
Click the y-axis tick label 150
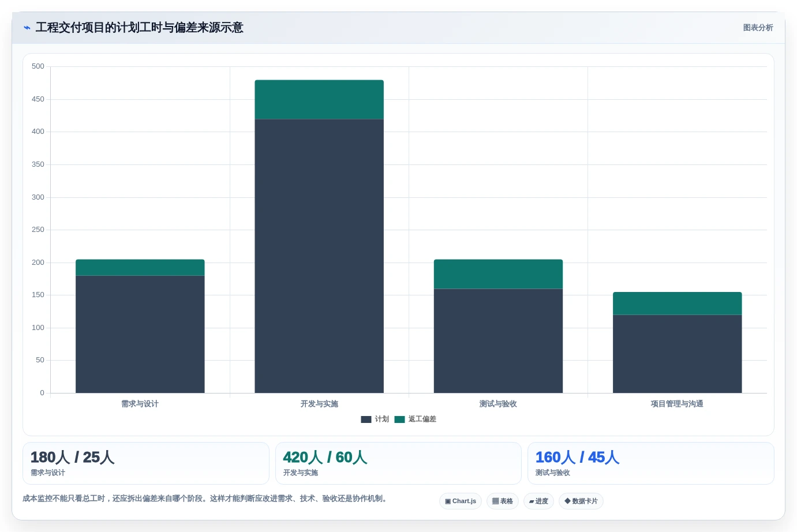[38, 295]
